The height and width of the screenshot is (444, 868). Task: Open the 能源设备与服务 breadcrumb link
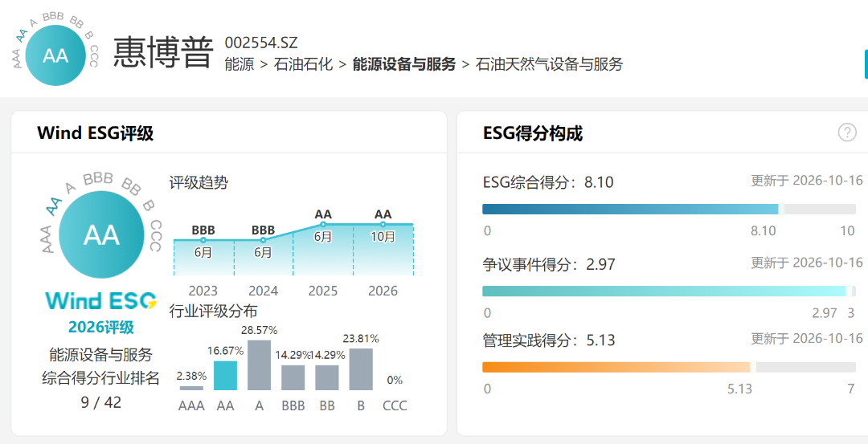coord(404,65)
